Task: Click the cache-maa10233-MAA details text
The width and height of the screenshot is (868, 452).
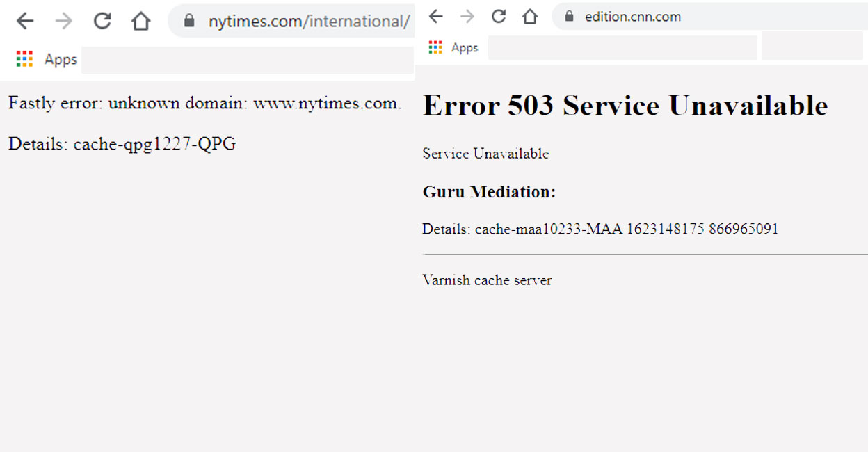Action: pyautogui.click(x=600, y=228)
